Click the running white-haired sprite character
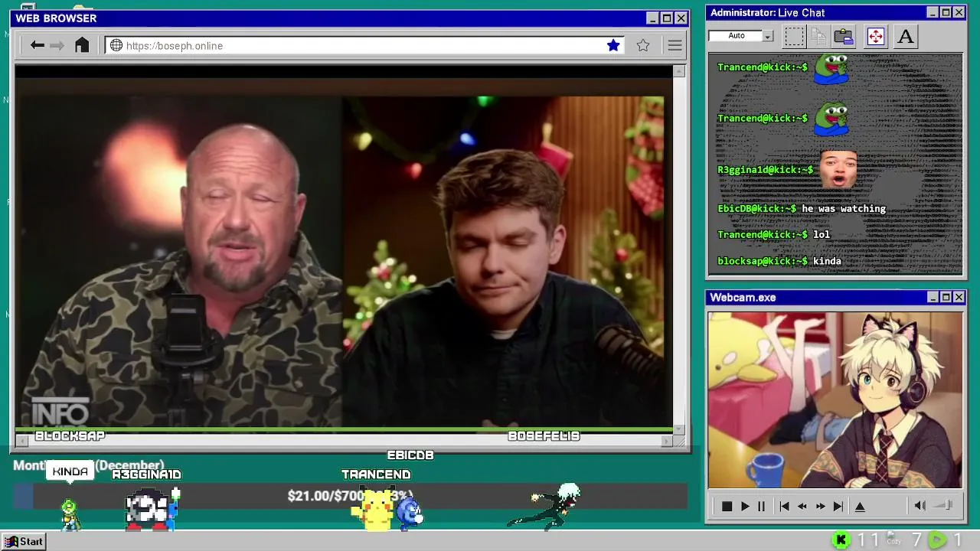This screenshot has height=551, width=980. pos(545,506)
